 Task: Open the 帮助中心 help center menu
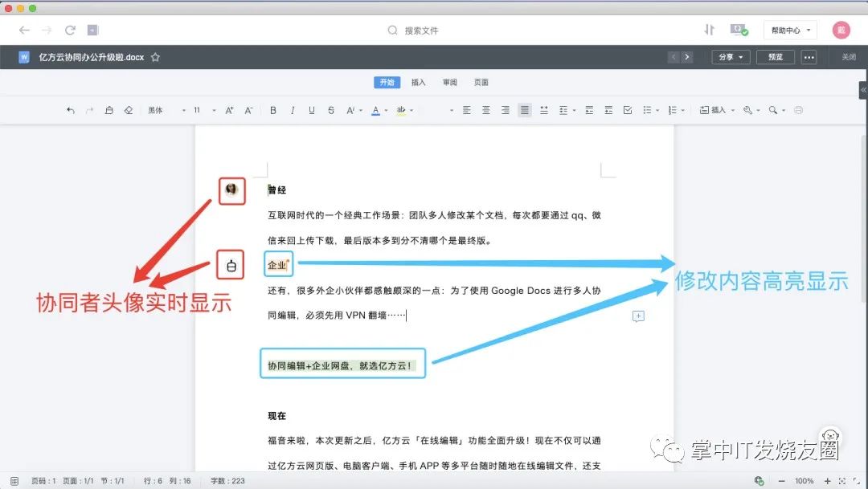791,31
